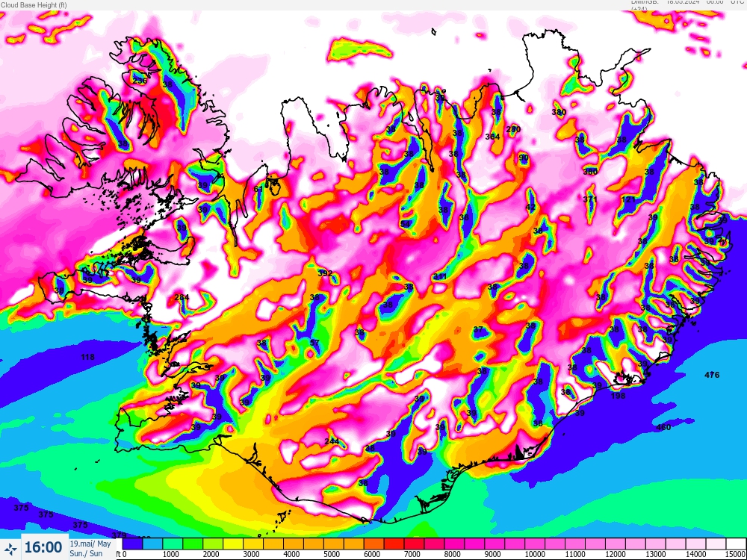Pick the red legend swatch before 7000
Viewport: 747px width, 560px height.
(394, 544)
